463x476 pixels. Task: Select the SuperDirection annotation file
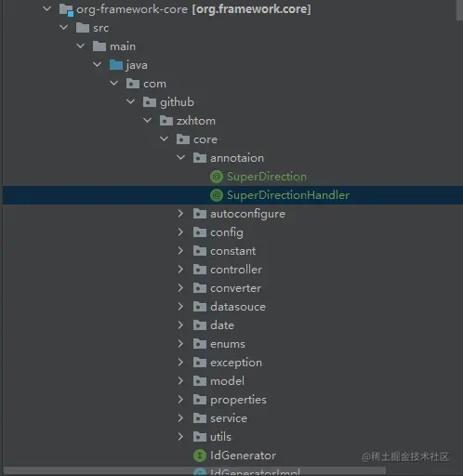point(267,177)
